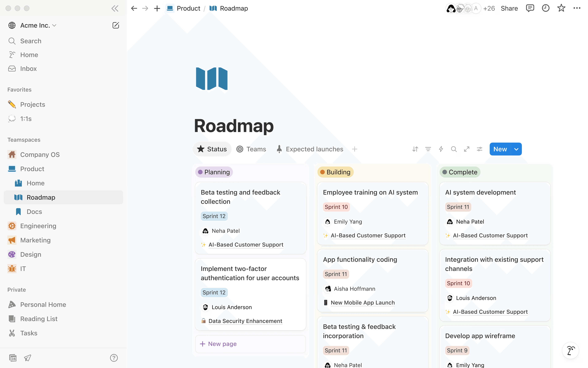Open the Beta testing and feedback collection card

pos(251,218)
